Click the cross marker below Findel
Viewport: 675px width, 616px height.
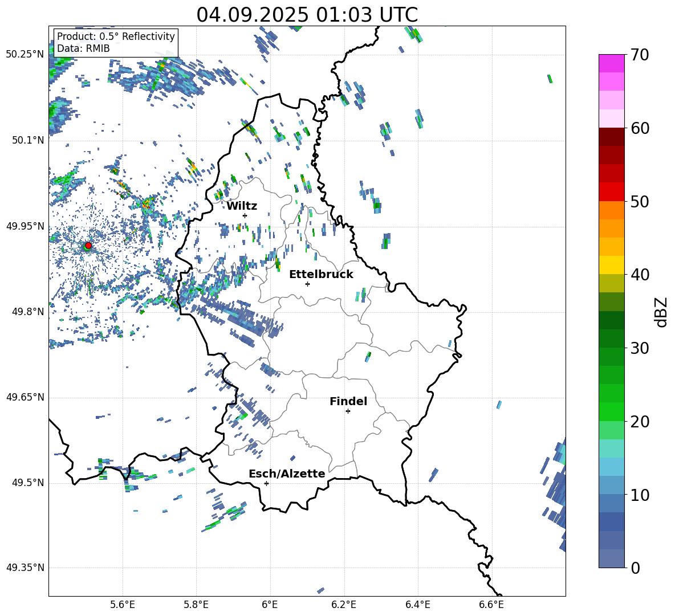click(348, 411)
